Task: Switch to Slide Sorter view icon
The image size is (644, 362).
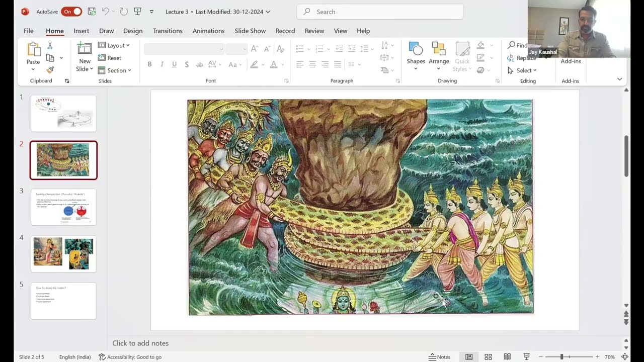Action: click(x=488, y=357)
